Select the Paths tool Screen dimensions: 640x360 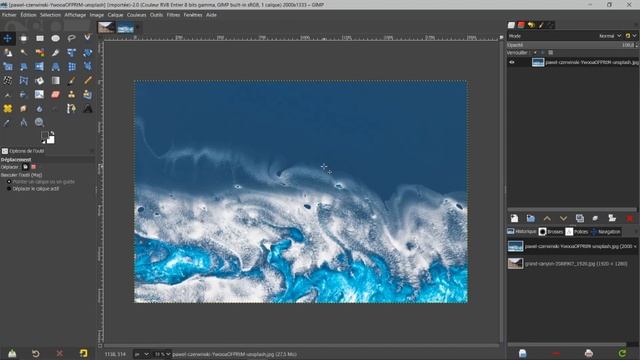point(71,109)
